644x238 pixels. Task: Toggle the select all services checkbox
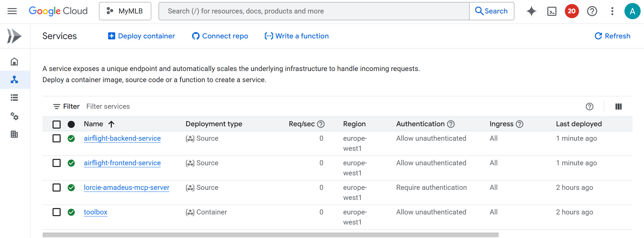coord(57,125)
